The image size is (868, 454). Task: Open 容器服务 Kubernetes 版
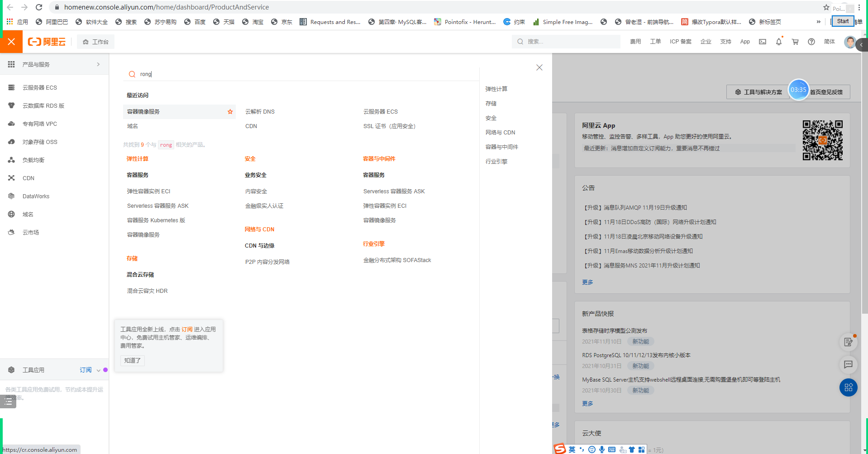pos(156,220)
